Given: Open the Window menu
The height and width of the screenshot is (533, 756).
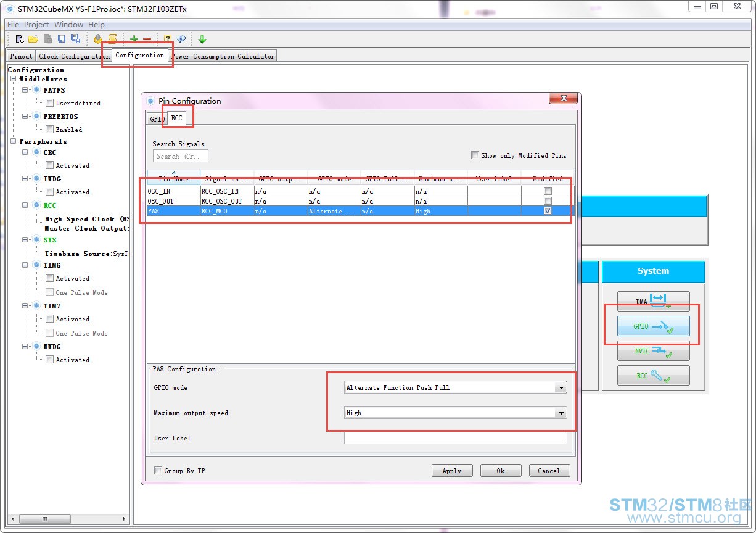Looking at the screenshot, I should point(68,24).
